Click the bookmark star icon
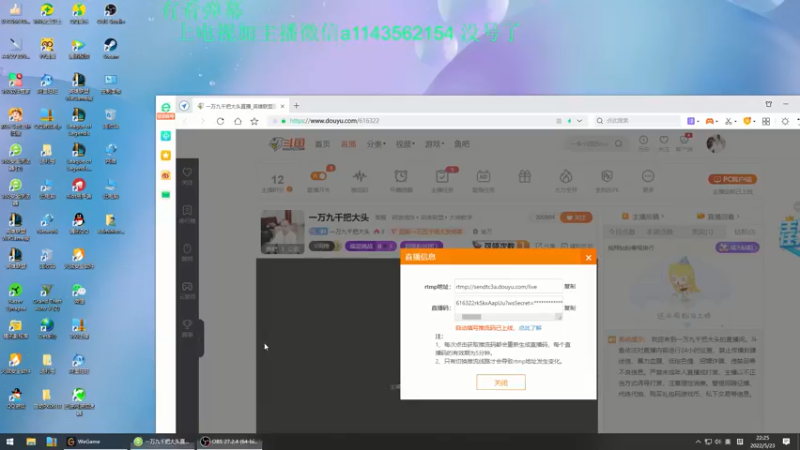800x450 pixels. 254,121
